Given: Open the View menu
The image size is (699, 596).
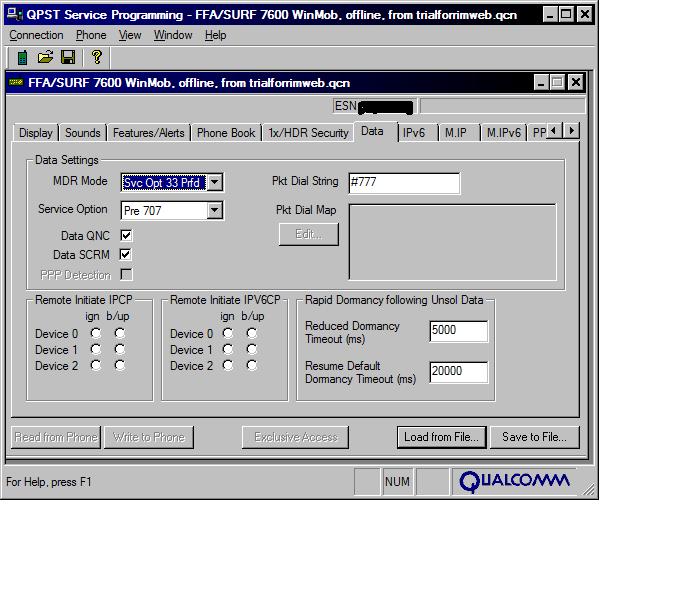Looking at the screenshot, I should coord(130,35).
